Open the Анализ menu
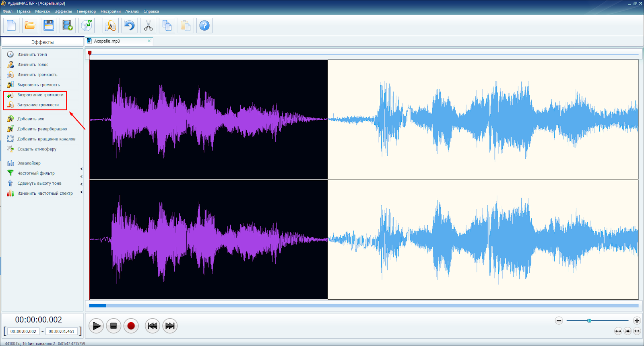The image size is (644, 346). (132, 11)
